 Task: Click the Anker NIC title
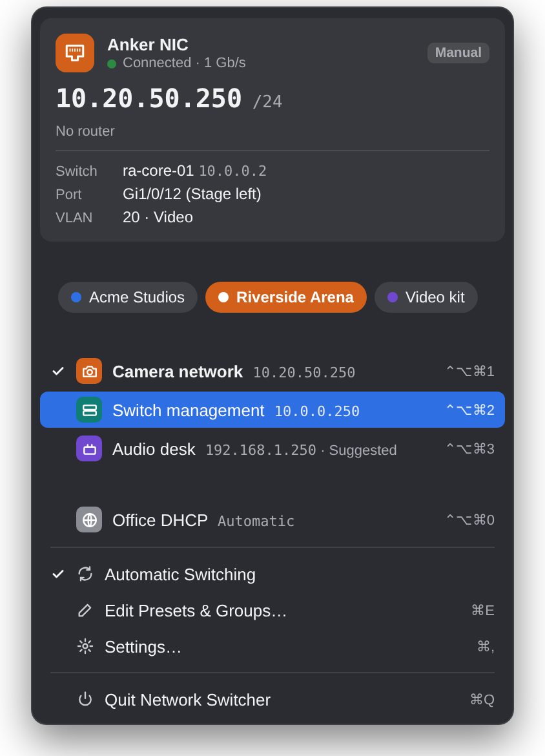[147, 45]
